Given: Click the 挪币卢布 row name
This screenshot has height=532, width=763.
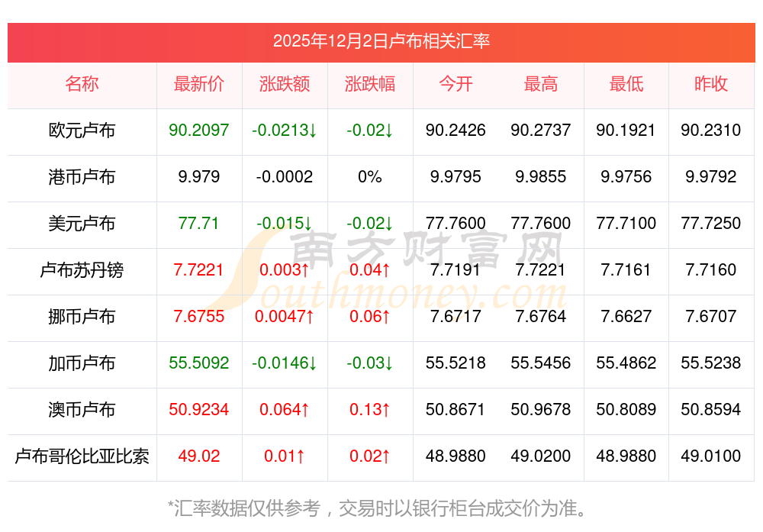Looking at the screenshot, I should point(82,317).
